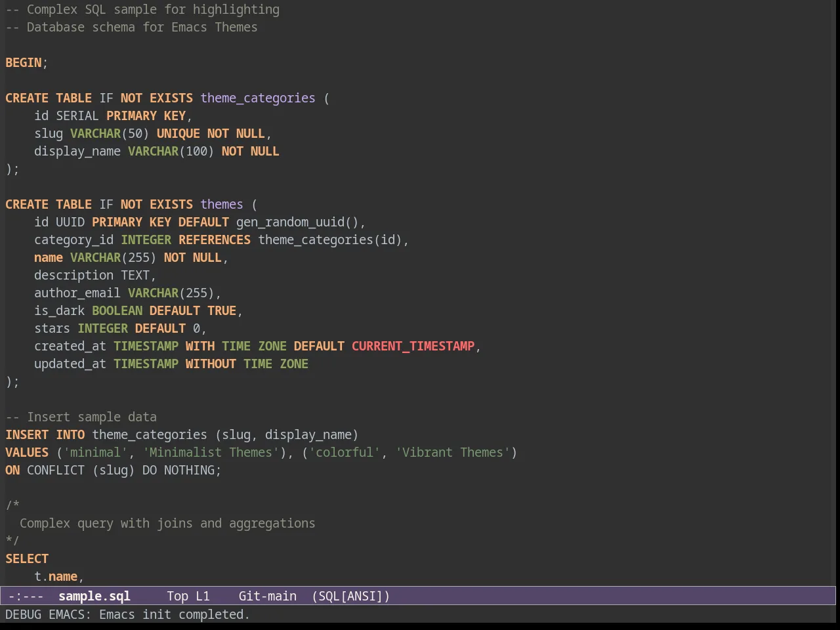Click the theme_categories table name in first CREATE TABLE
The width and height of the screenshot is (840, 630).
click(258, 98)
